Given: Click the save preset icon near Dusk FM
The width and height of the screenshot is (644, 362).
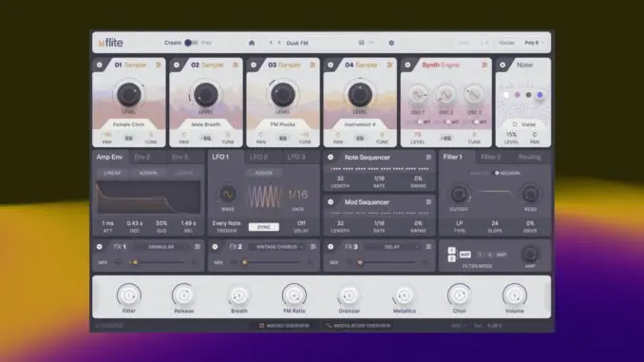Looking at the screenshot, I should click(x=362, y=43).
